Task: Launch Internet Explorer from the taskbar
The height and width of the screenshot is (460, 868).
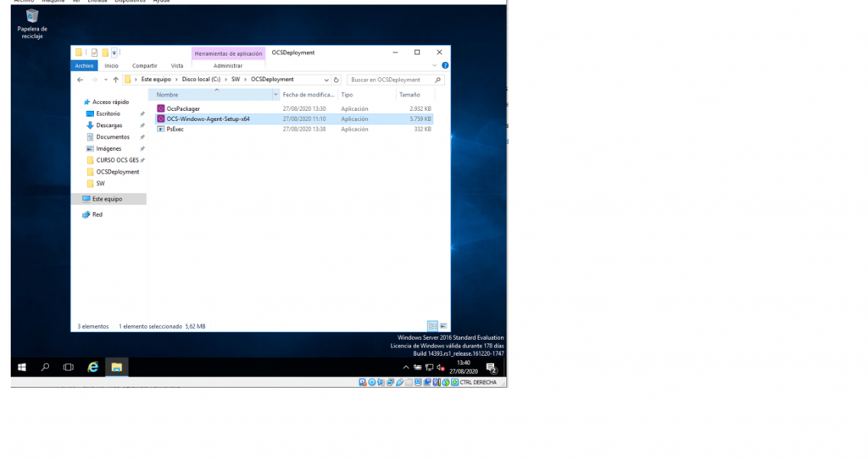Action: point(93,367)
